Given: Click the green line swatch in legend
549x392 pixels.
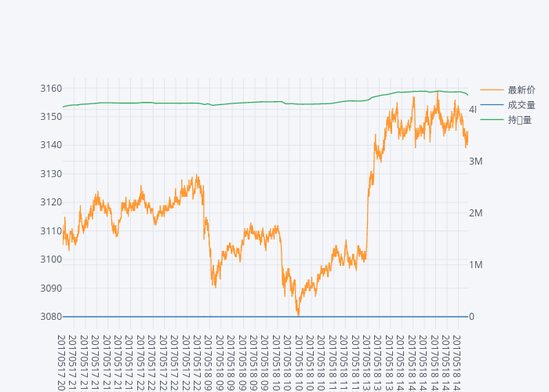Looking at the screenshot, I should click(x=492, y=120).
